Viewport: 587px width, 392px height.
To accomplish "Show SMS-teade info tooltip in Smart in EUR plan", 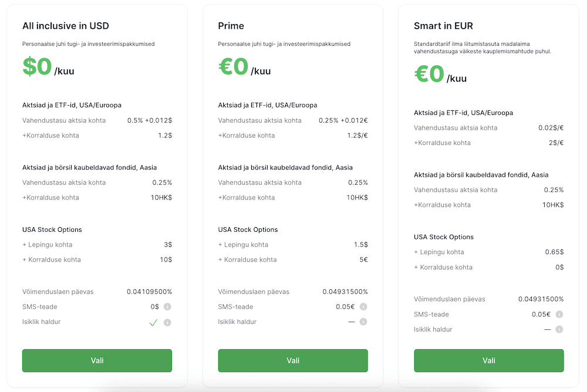I will (559, 315).
